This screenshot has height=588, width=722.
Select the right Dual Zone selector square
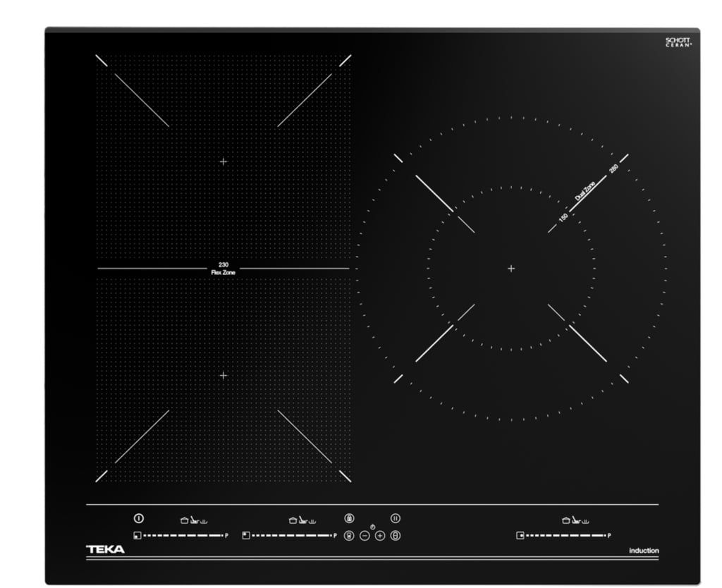(520, 536)
